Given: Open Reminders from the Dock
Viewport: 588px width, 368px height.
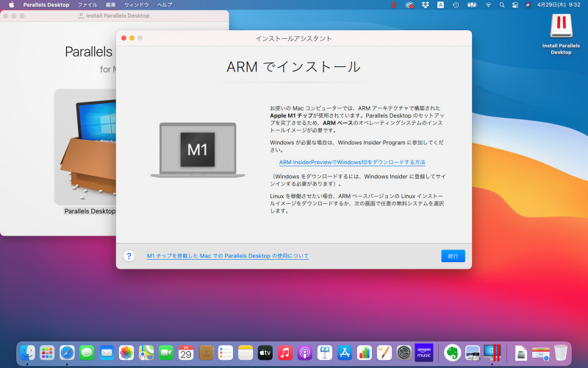Looking at the screenshot, I should (226, 353).
